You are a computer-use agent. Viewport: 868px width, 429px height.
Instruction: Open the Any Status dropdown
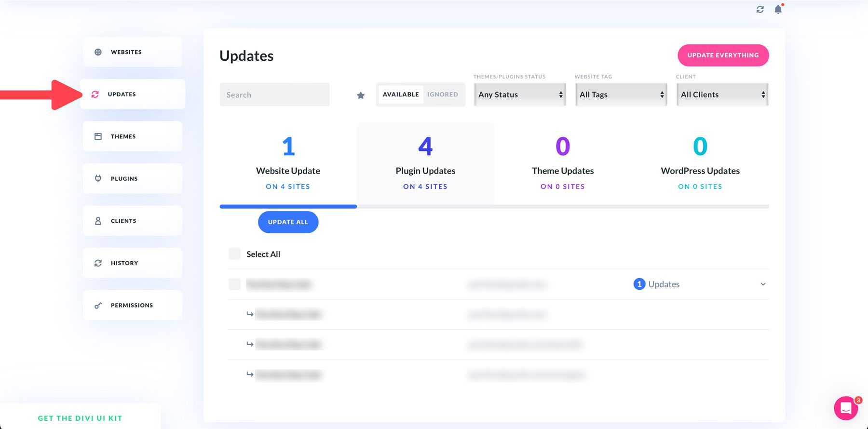[520, 94]
